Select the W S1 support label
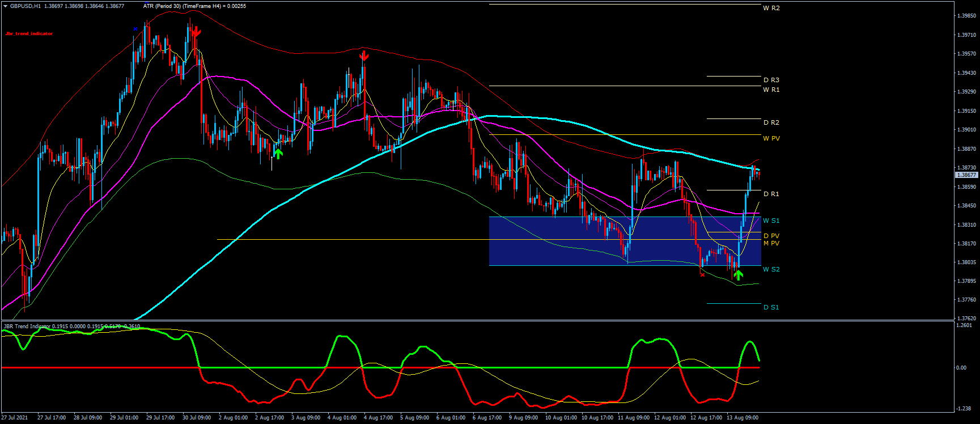 pos(771,221)
